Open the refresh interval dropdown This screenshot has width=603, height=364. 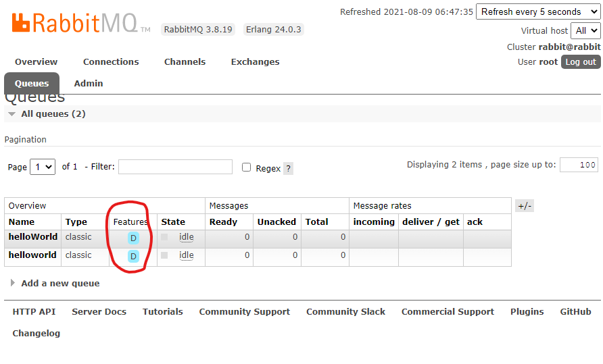[x=538, y=11]
